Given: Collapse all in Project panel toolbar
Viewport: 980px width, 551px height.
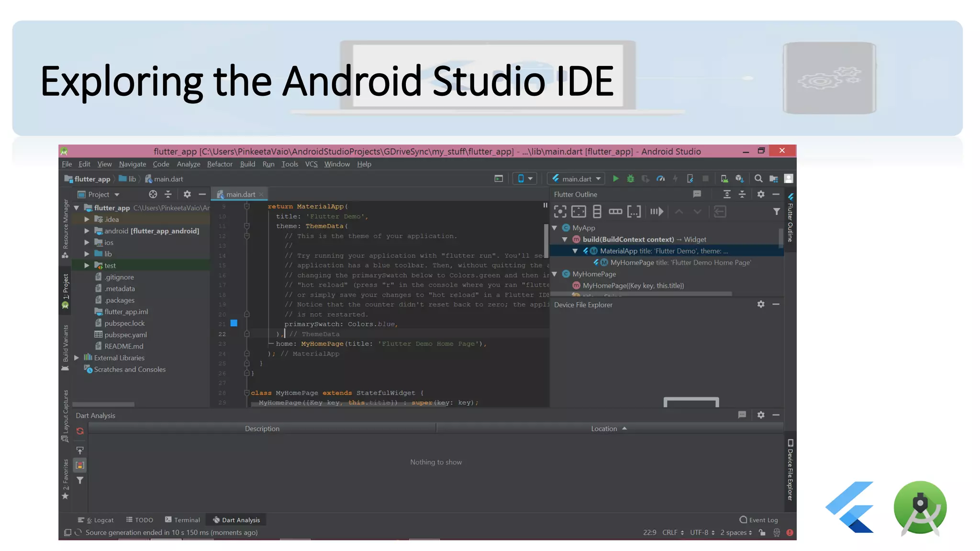Looking at the screenshot, I should click(x=168, y=194).
